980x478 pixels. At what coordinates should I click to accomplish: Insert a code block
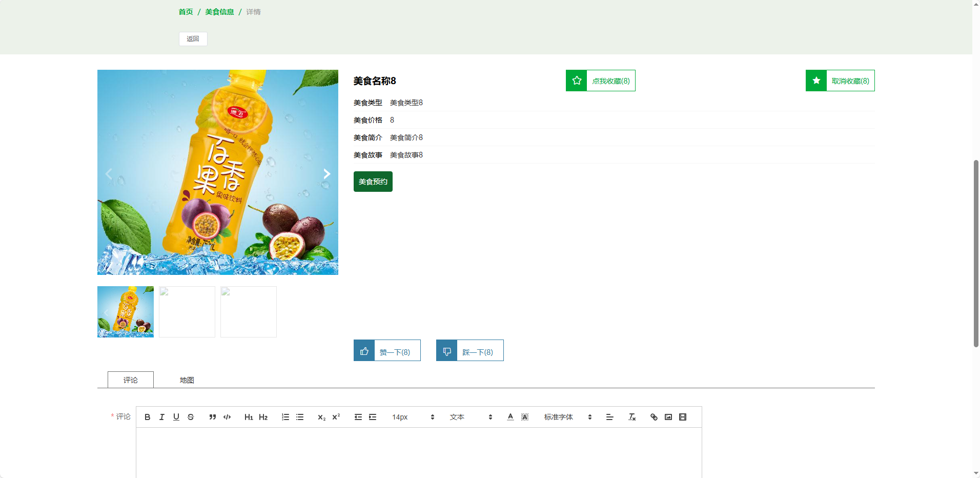click(x=227, y=417)
